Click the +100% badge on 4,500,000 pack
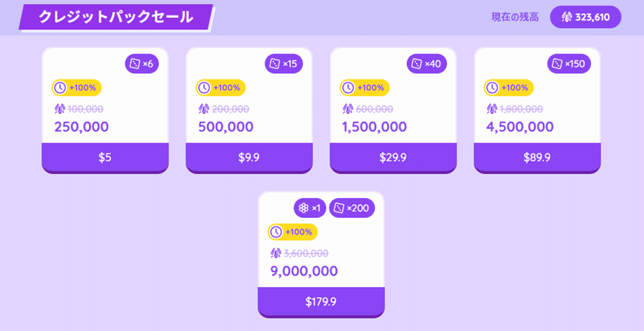644x331 pixels. click(509, 88)
